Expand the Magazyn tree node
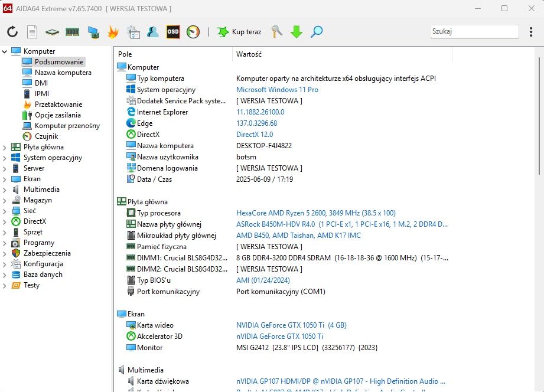The image size is (544, 392). pyautogui.click(x=5, y=200)
